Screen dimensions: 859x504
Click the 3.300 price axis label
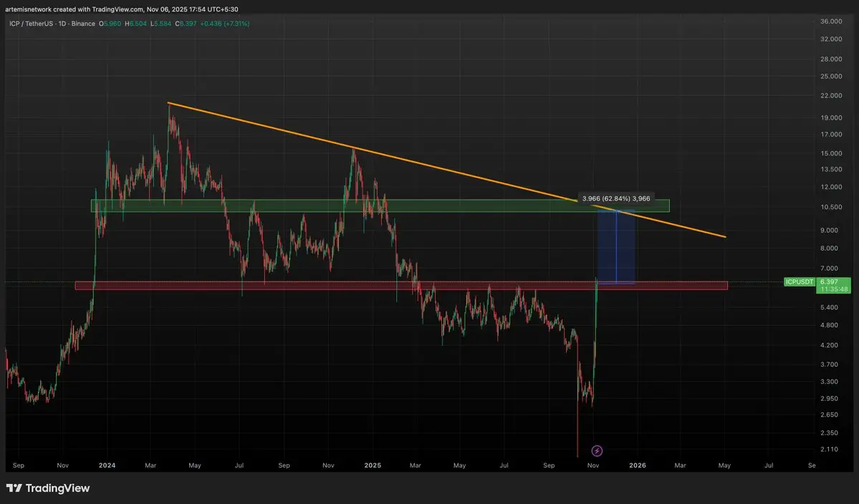(829, 382)
